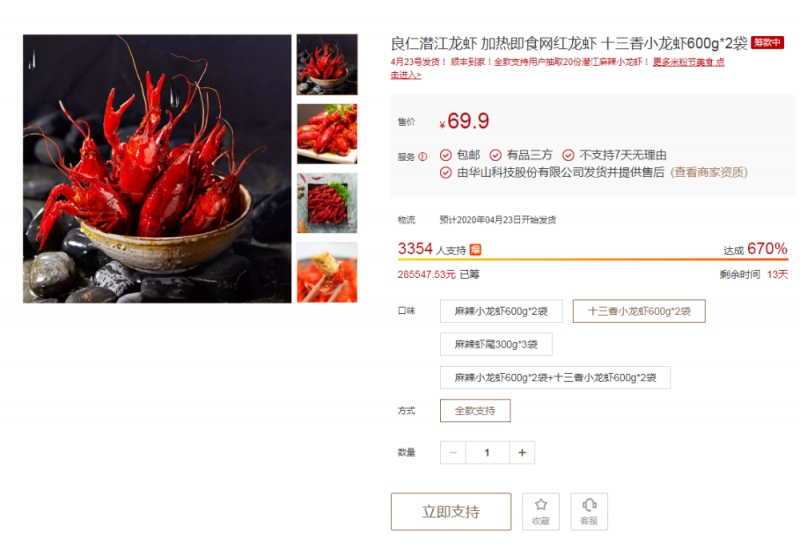The height and width of the screenshot is (547, 800).
Task: Select the first crayfish bowl thumbnail
Action: point(327,64)
